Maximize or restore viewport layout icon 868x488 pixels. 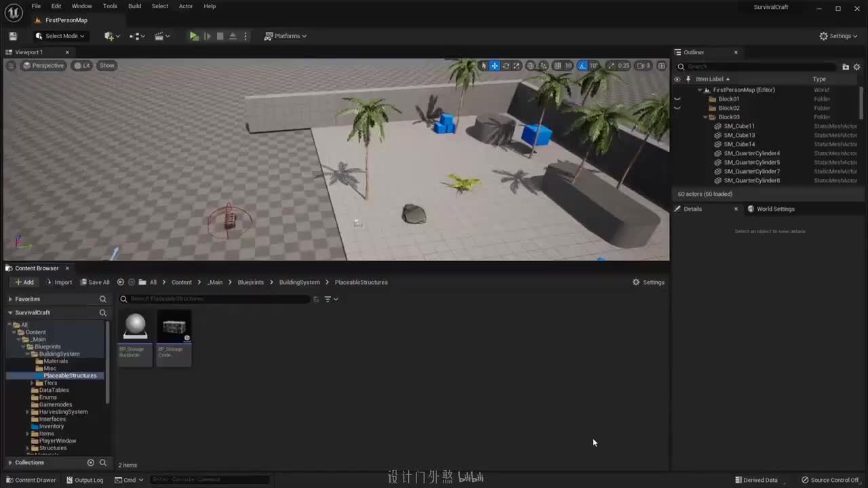pyautogui.click(x=661, y=66)
